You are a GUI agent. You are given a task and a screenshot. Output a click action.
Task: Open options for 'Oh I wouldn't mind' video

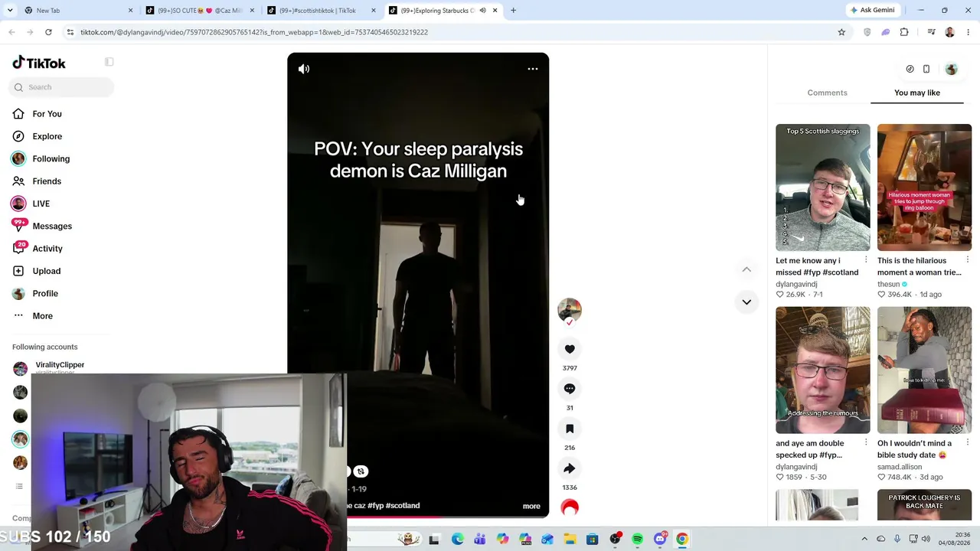click(968, 443)
